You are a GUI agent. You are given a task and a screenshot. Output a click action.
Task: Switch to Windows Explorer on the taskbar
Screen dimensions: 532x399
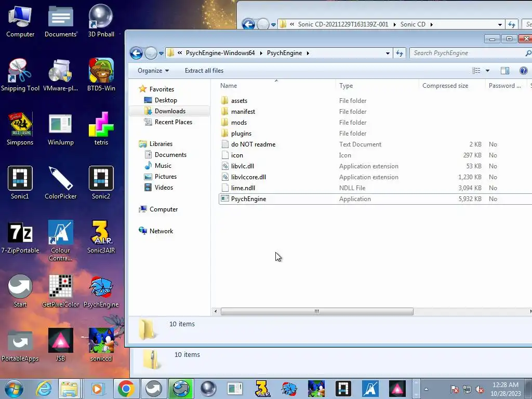point(70,389)
